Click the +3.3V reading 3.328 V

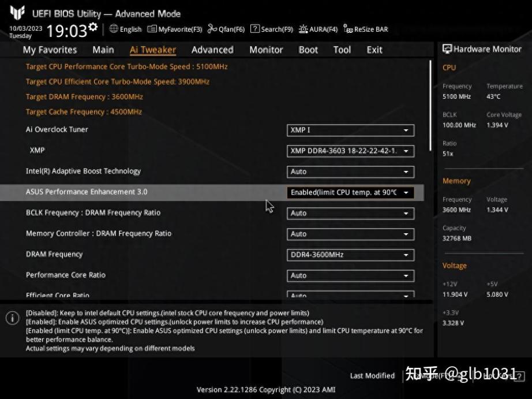453,323
